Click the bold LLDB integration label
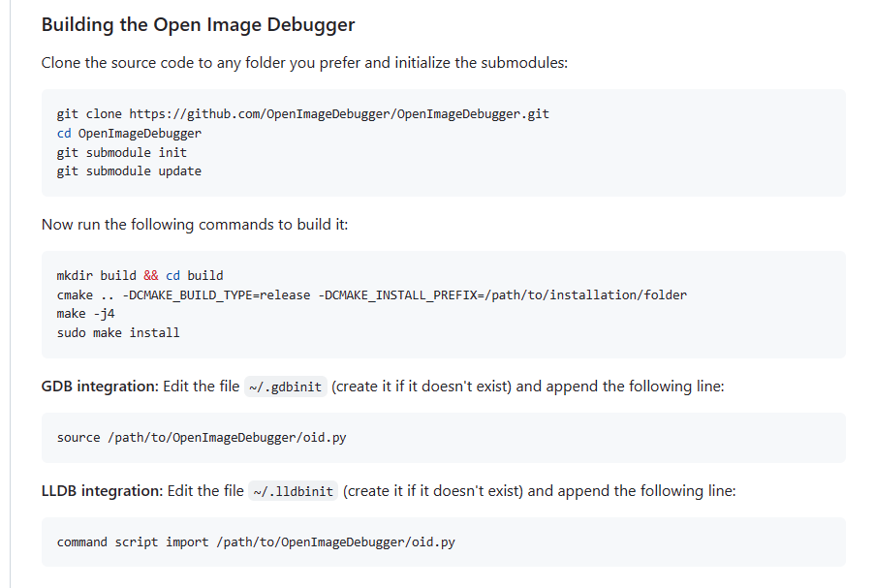 [x=102, y=491]
